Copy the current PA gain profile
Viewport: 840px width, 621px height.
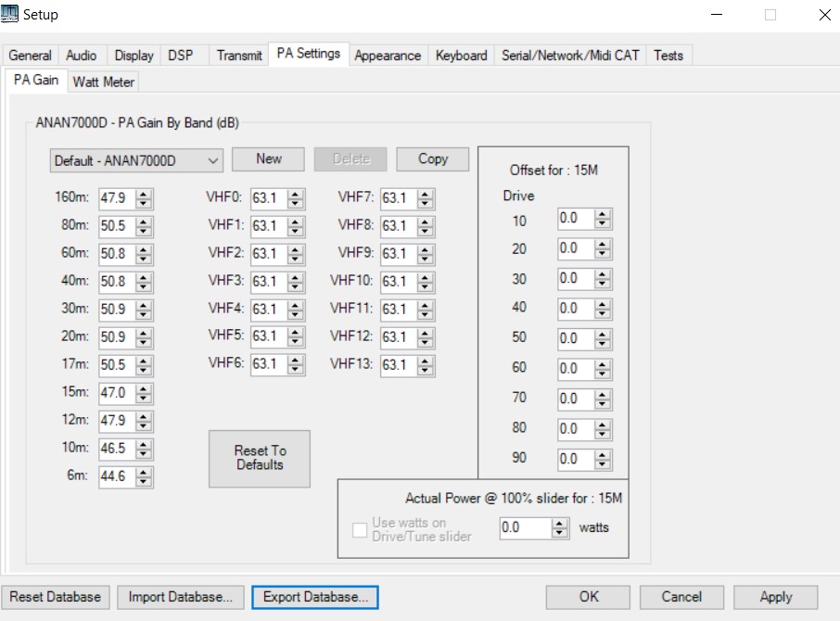pos(432,159)
